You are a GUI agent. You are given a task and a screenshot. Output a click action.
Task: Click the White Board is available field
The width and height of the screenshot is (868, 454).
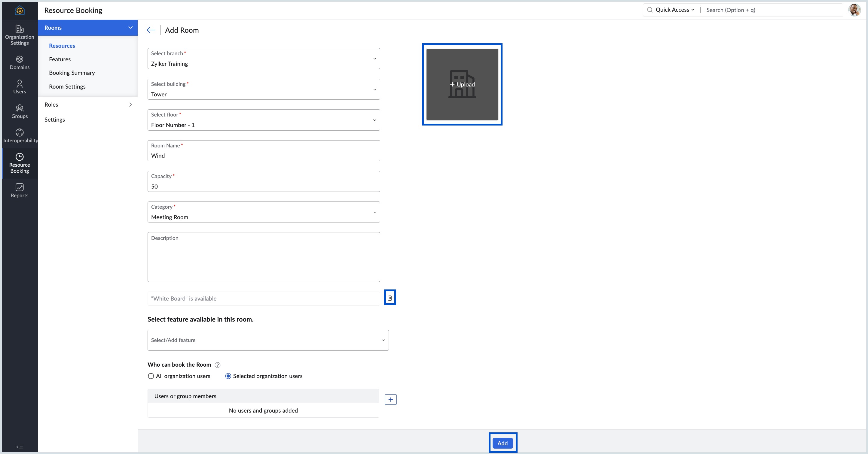(x=264, y=298)
